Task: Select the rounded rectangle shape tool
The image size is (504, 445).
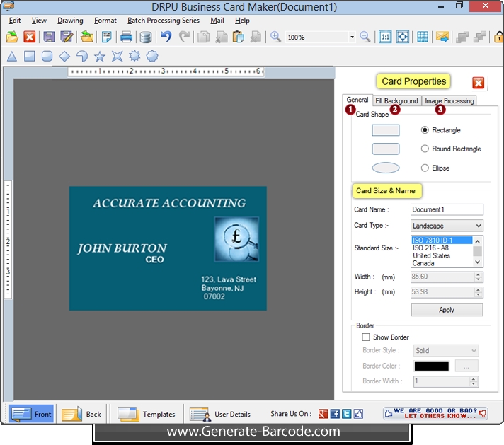Action: (47, 56)
